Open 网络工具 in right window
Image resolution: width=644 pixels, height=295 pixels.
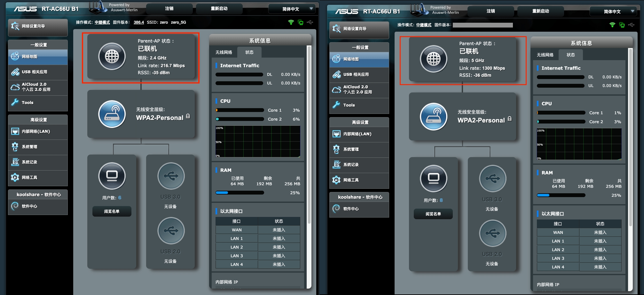coord(359,180)
